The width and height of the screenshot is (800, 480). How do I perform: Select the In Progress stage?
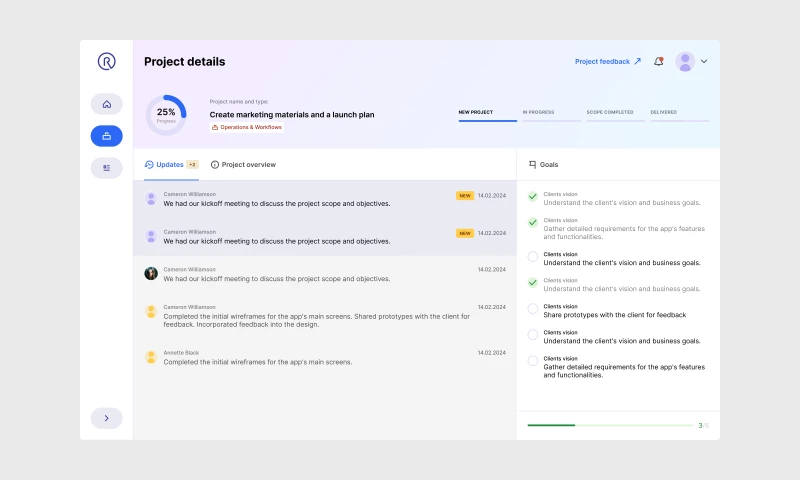(552, 115)
